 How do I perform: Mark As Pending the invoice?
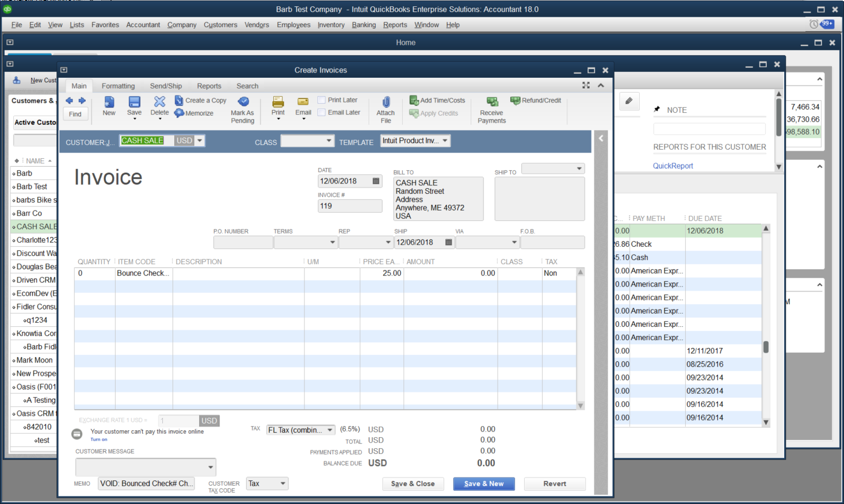(242, 109)
